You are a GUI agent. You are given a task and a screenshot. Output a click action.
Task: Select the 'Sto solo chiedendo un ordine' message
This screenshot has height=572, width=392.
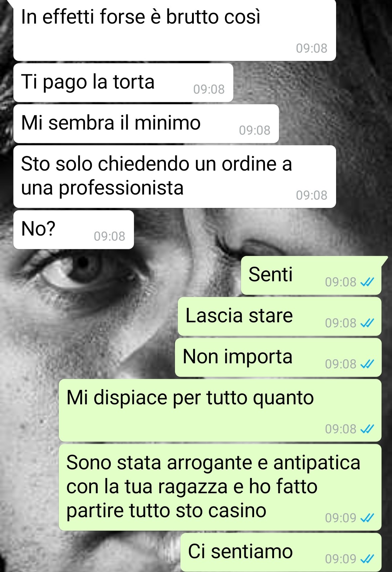pos(175,177)
